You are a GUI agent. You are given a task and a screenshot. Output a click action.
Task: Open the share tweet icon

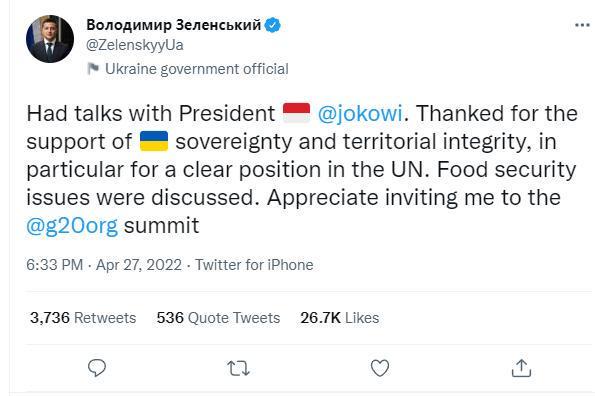point(521,368)
